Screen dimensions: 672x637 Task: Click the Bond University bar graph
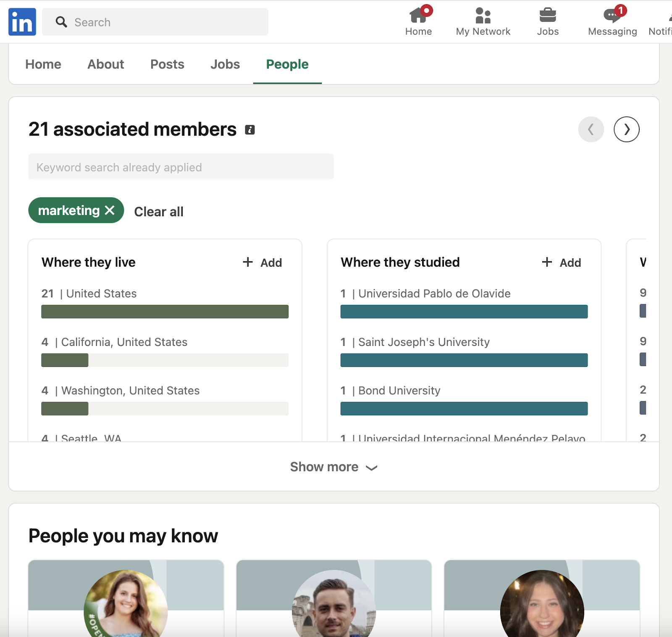coord(464,409)
